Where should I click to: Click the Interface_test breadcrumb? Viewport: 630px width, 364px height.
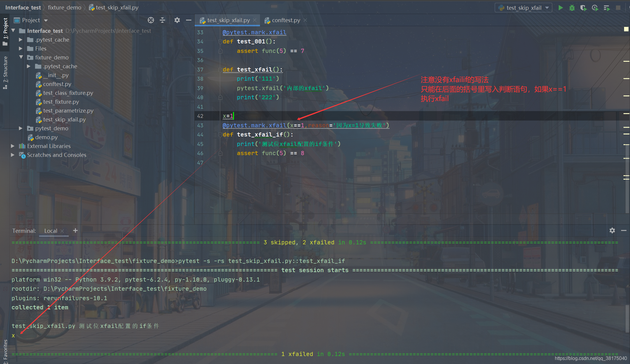(x=23, y=7)
